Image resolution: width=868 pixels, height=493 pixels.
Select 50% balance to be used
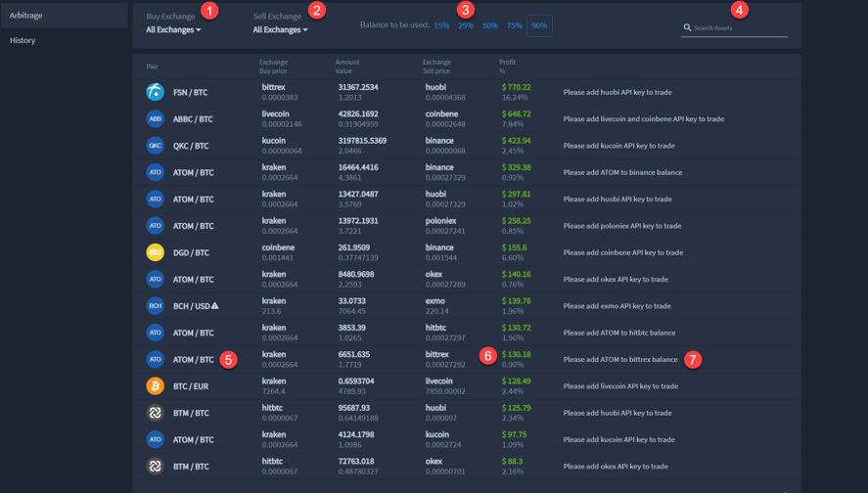pos(490,25)
